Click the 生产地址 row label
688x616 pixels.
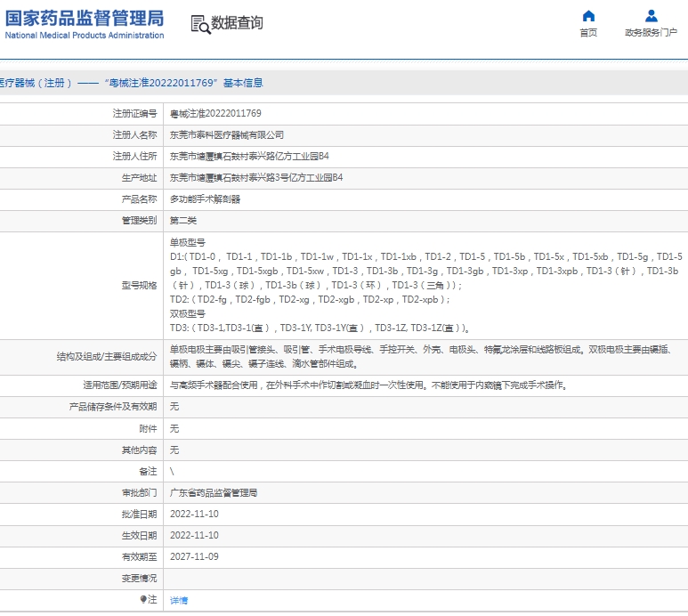tap(139, 178)
